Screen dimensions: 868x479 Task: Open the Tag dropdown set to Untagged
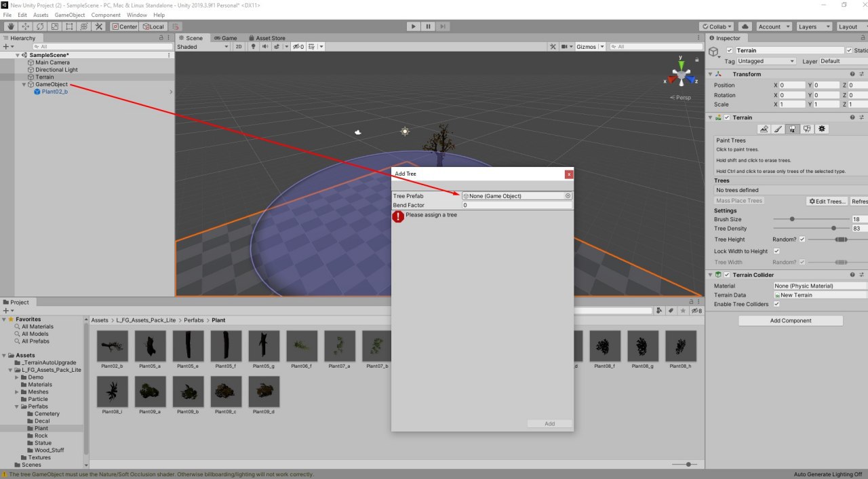[766, 61]
